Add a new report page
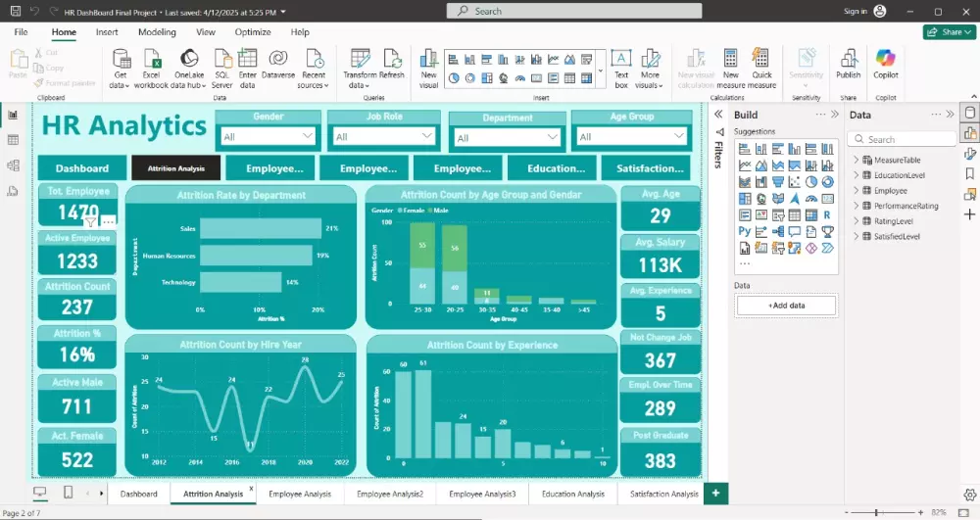Screen dimensions: 980x520 pyautogui.click(x=715, y=494)
